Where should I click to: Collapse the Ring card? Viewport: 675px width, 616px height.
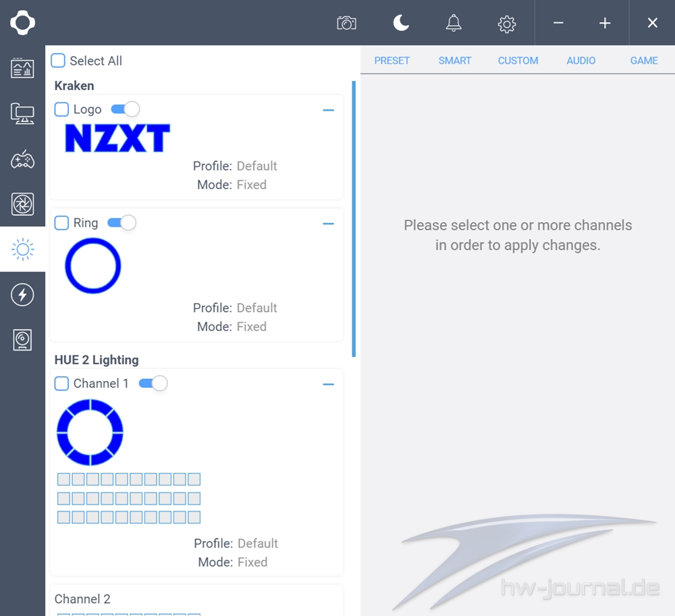(x=329, y=224)
